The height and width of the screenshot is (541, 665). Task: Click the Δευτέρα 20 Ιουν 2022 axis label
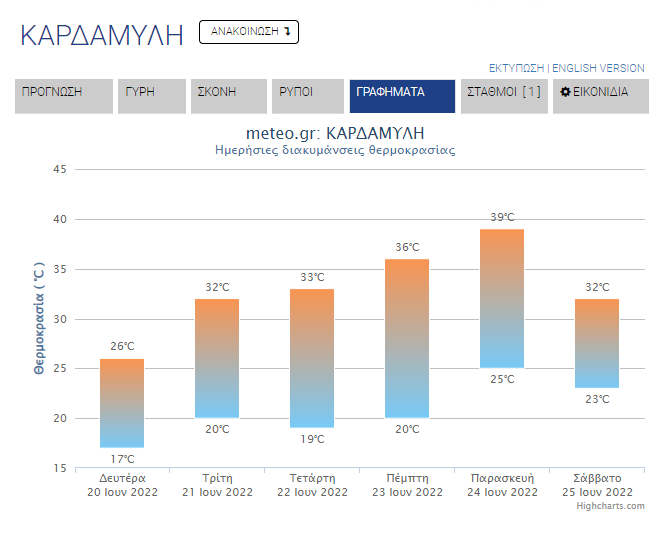point(123,485)
